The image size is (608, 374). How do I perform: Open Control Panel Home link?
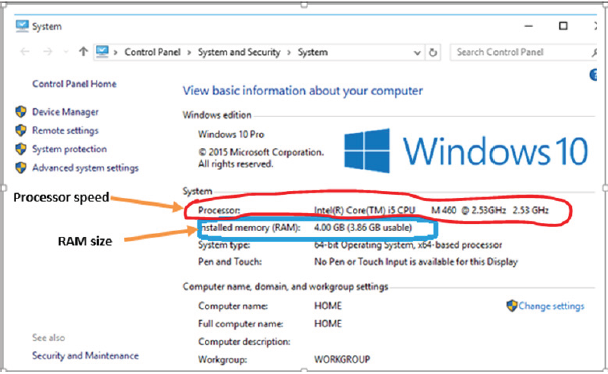74,84
